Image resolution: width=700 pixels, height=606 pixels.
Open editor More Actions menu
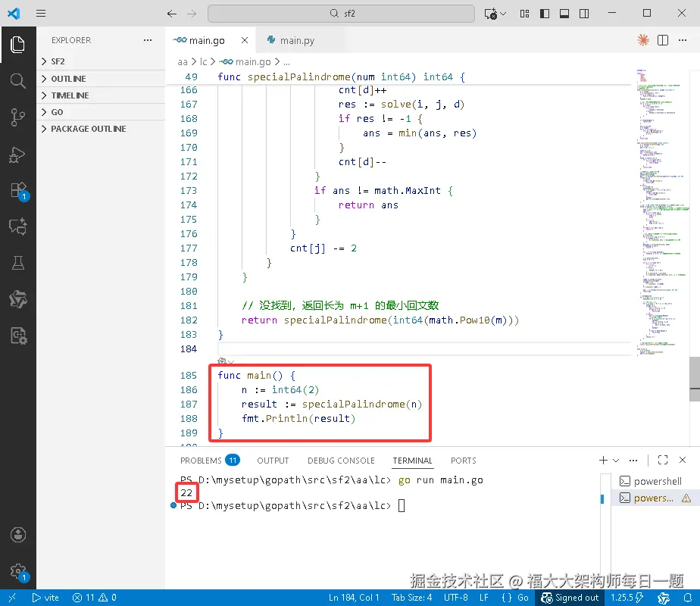683,40
